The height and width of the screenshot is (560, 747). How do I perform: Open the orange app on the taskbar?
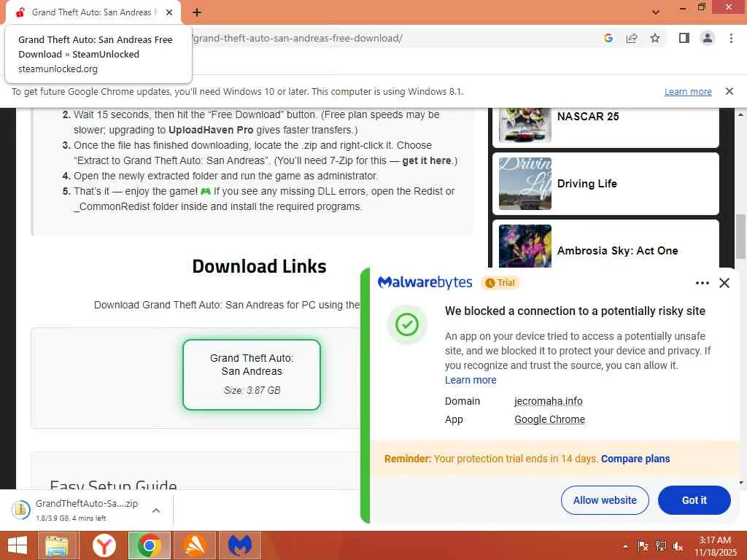[195, 545]
